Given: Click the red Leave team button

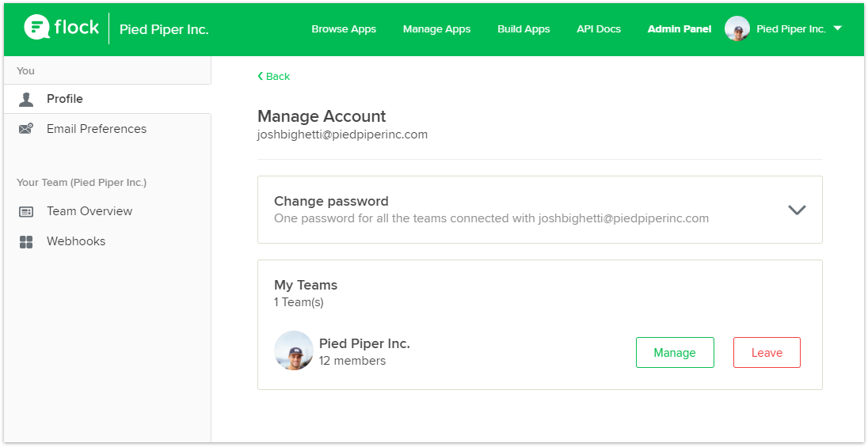Looking at the screenshot, I should (x=767, y=352).
